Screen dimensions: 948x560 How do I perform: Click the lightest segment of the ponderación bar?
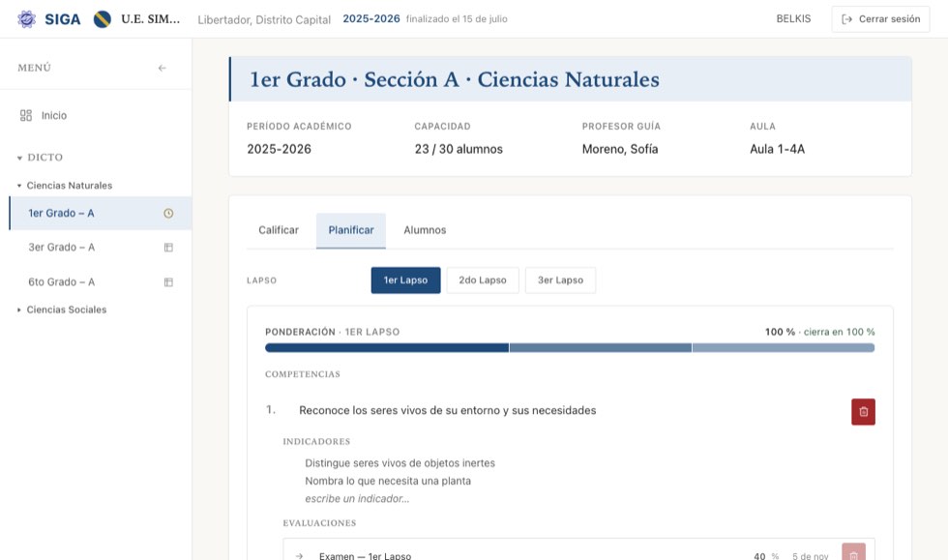tap(784, 348)
